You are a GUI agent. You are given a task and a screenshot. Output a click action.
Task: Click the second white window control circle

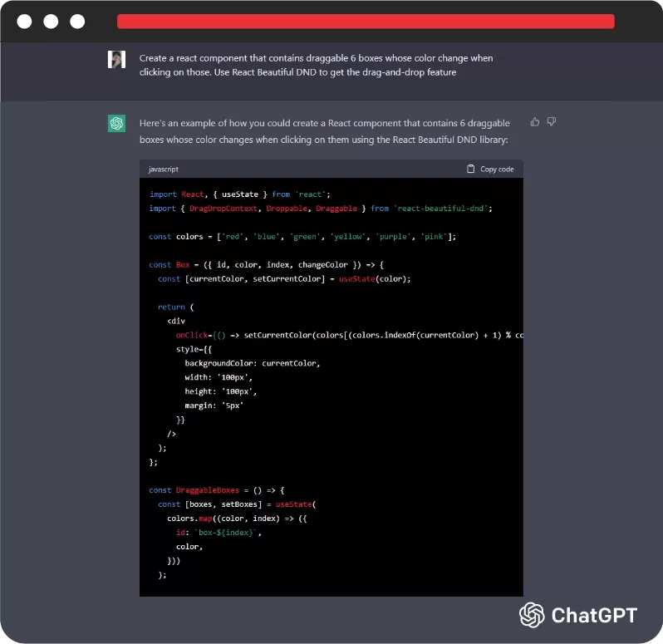tap(51, 21)
